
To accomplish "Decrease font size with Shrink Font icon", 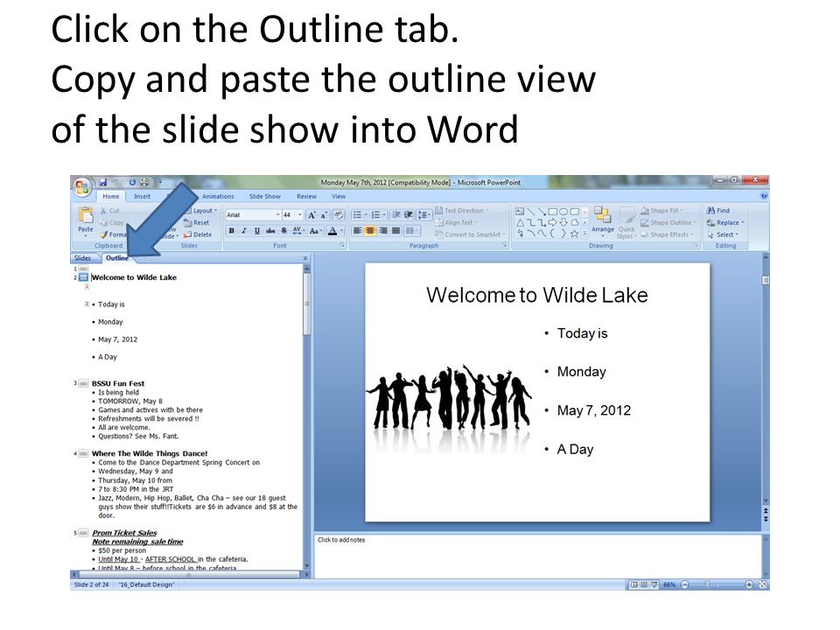I will click(x=324, y=215).
